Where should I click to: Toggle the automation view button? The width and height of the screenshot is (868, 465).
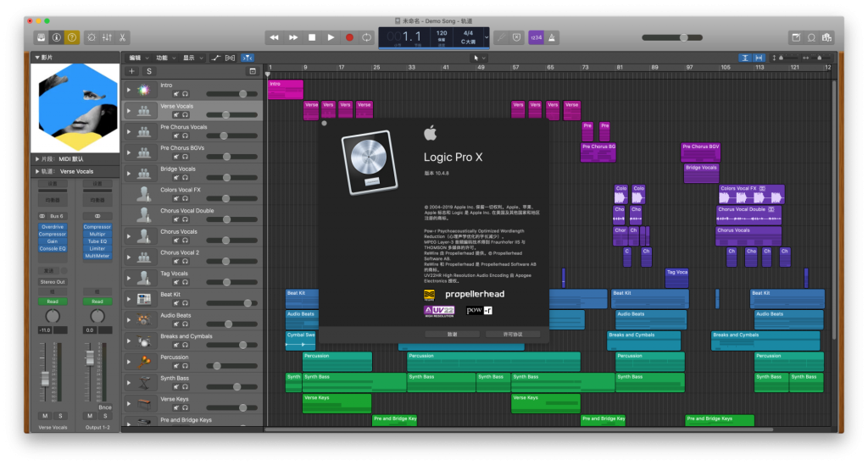click(x=216, y=58)
